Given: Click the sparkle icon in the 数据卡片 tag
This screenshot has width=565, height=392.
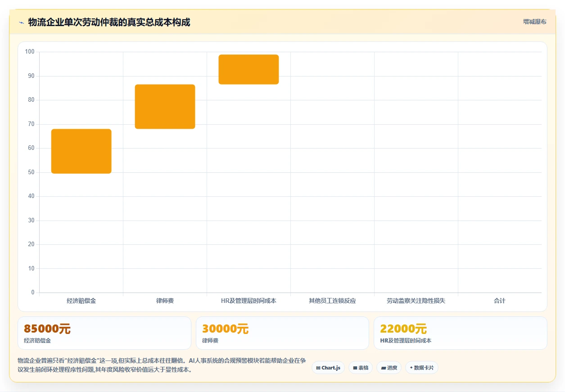Looking at the screenshot, I should click(411, 368).
